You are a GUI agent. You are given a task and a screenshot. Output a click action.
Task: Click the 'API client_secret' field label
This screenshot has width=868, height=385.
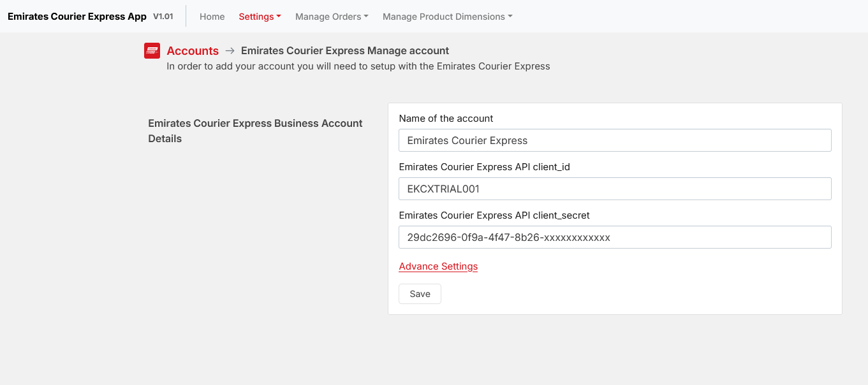coord(494,215)
